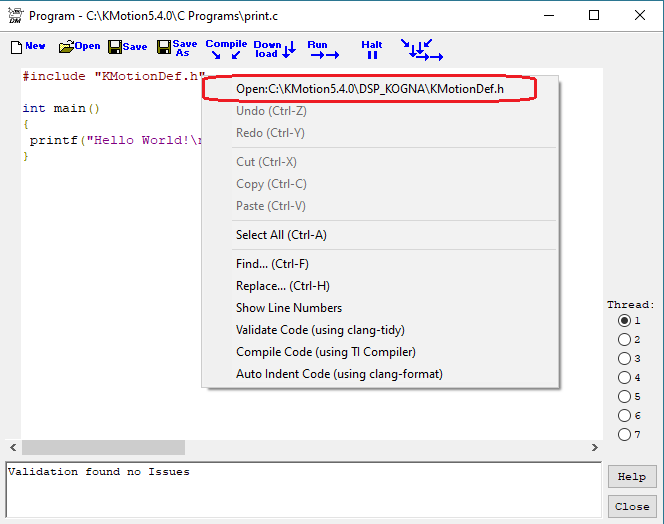The image size is (664, 524).
Task: Compile the C program using Compile icon
Action: (x=225, y=49)
